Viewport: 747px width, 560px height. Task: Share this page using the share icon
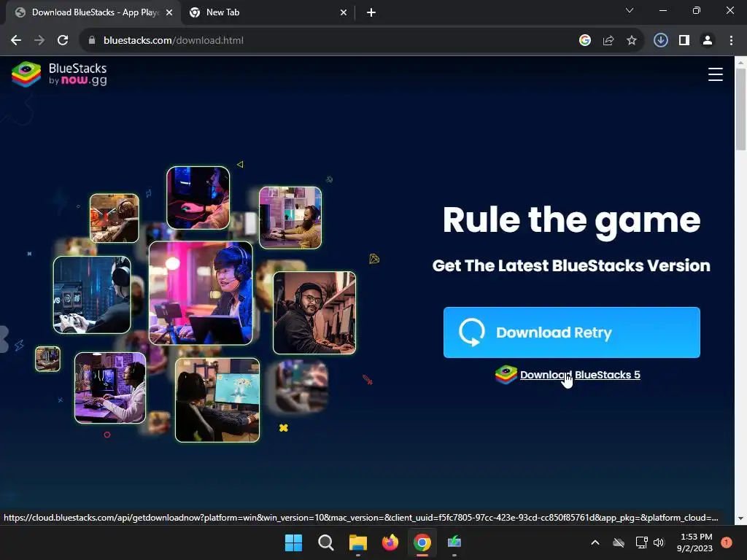coord(608,41)
